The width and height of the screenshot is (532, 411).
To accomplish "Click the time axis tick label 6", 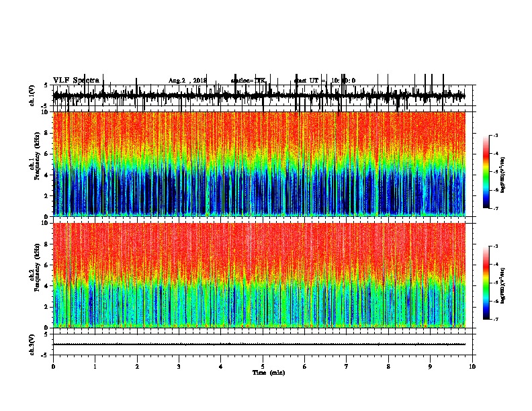I will 305,367.
